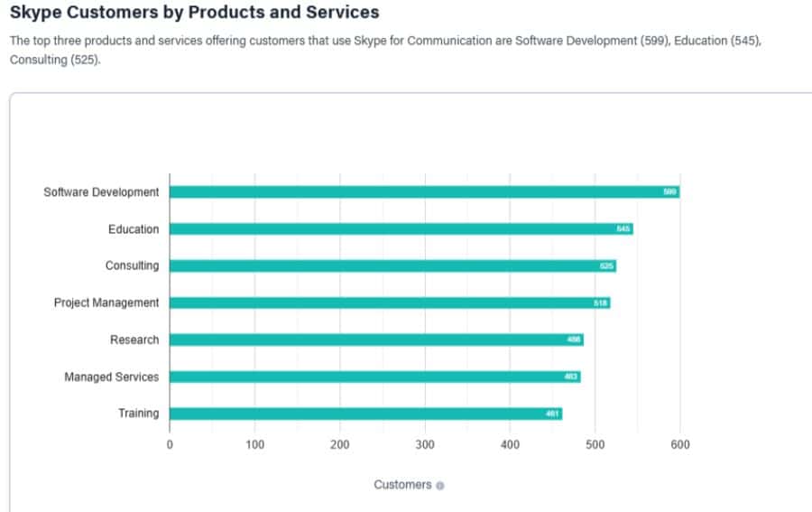This screenshot has height=512, width=812.
Task: Click the '600' x-axis tick label
Action: 680,444
